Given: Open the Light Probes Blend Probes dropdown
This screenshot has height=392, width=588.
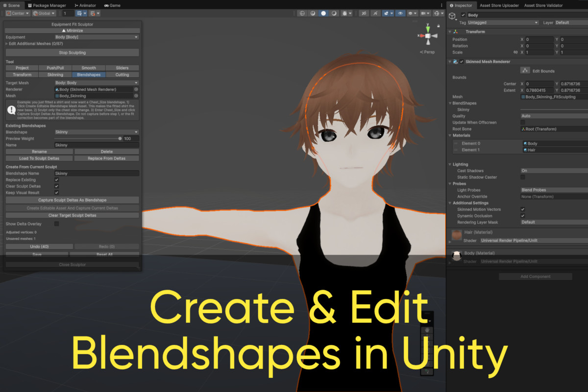Looking at the screenshot, I should (554, 190).
